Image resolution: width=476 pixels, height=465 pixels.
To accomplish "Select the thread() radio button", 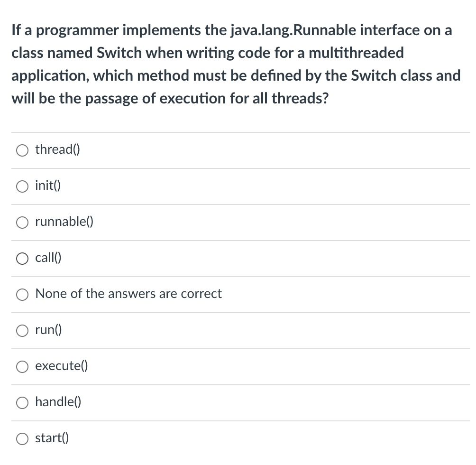I will (x=22, y=150).
